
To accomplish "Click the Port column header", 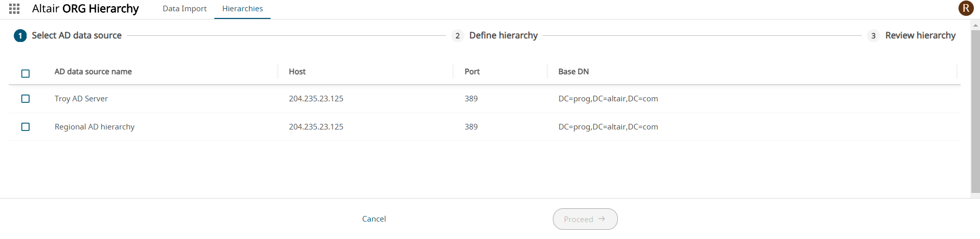I will 472,72.
